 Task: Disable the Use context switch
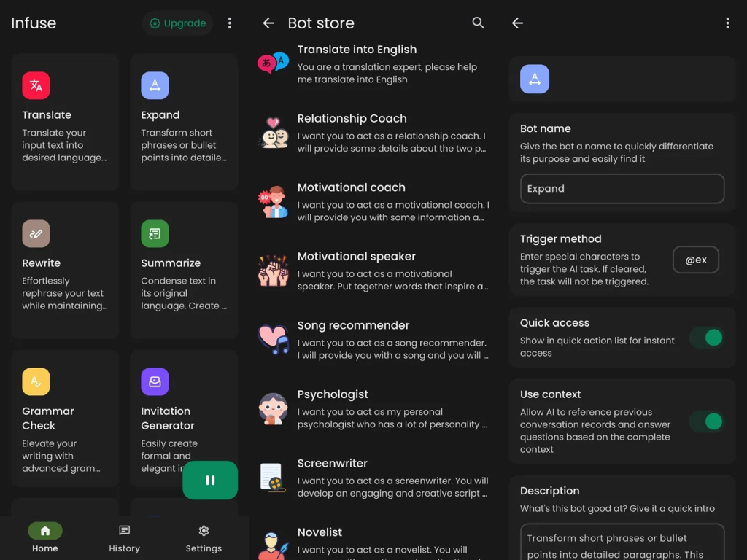[x=706, y=421]
